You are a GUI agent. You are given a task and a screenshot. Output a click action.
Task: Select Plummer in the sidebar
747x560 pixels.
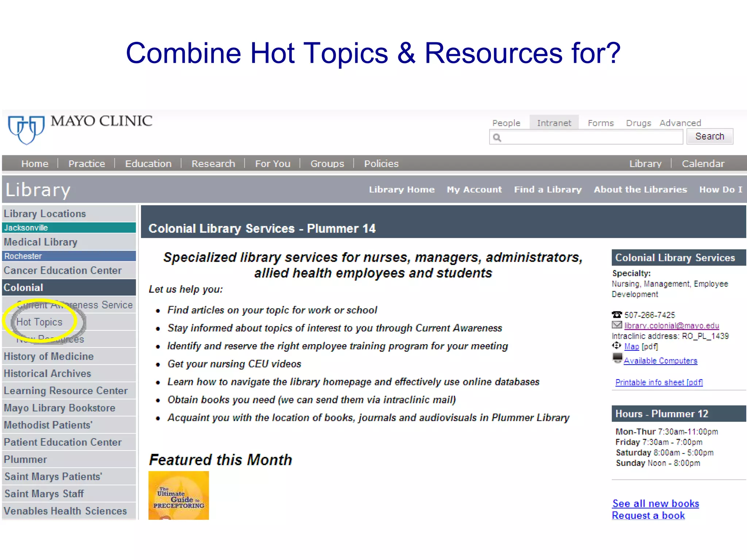69,459
